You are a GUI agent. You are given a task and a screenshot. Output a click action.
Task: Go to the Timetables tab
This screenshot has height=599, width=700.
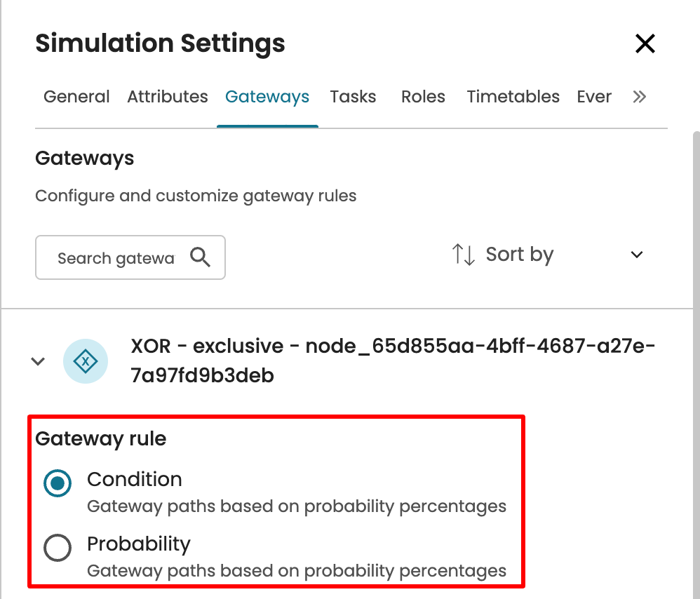pyautogui.click(x=513, y=97)
